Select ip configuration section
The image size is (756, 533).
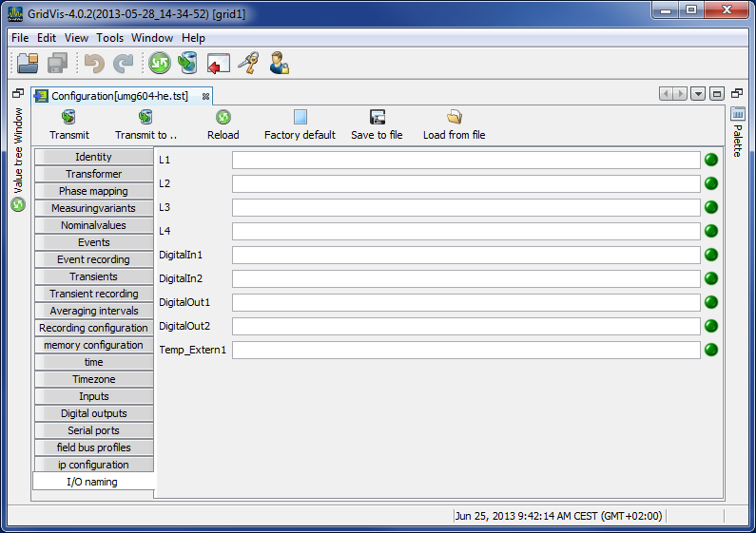93,465
